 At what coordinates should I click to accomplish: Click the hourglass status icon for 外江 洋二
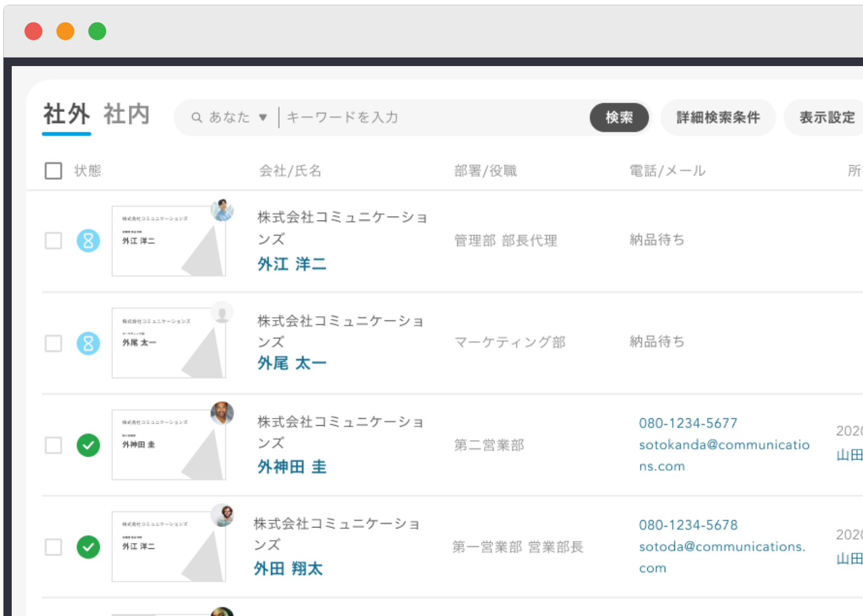[x=88, y=241]
